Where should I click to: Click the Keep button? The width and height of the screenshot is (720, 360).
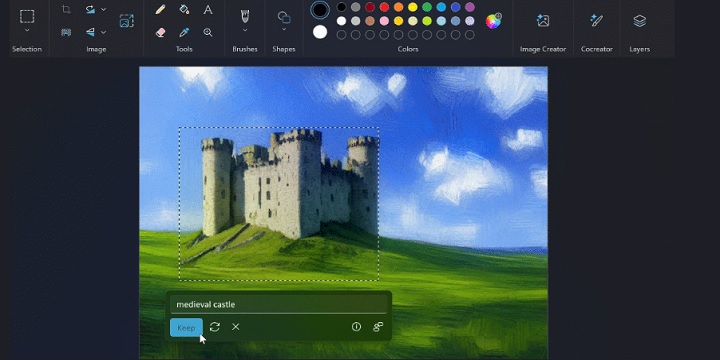[186, 327]
